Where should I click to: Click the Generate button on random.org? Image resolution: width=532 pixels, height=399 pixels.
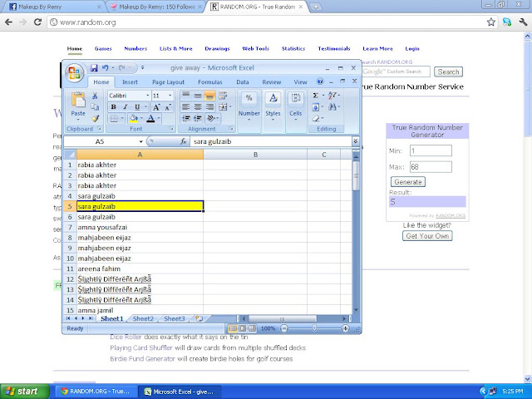point(408,182)
